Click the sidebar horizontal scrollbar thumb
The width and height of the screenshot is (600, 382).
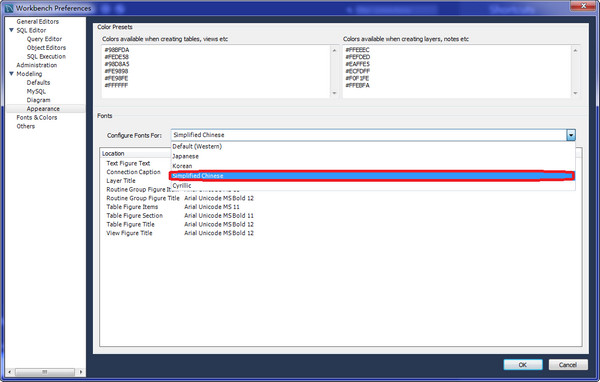pos(45,372)
